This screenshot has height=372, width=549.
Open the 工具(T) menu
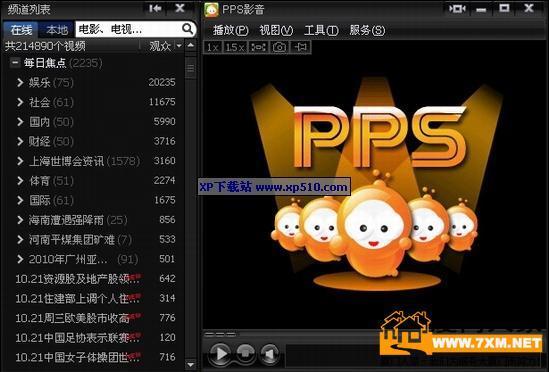pyautogui.click(x=321, y=30)
